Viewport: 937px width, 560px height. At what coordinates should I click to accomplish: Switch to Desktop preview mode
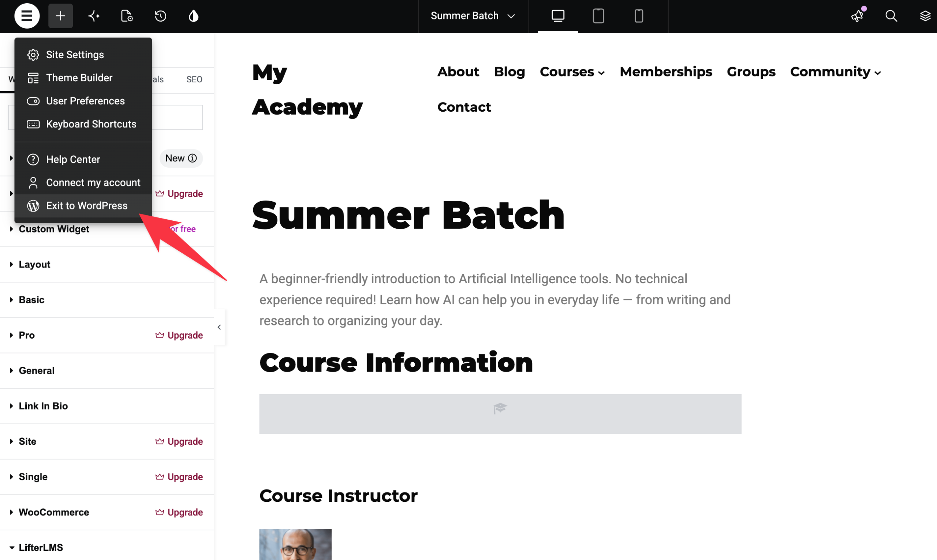click(x=558, y=16)
